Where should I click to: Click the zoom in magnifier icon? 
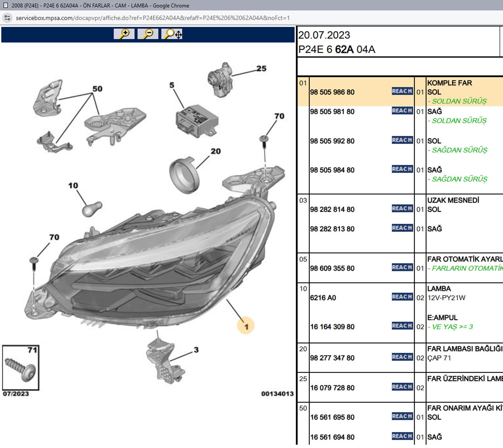(124, 34)
